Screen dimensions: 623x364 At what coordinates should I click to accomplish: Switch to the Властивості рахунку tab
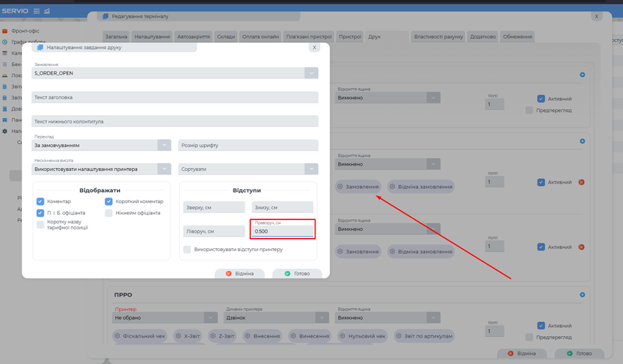click(438, 37)
